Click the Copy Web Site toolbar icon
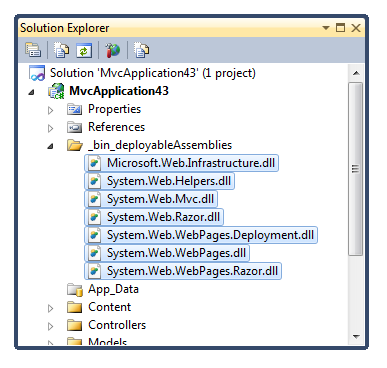Viewport: 387px width, 368px height. tap(141, 50)
